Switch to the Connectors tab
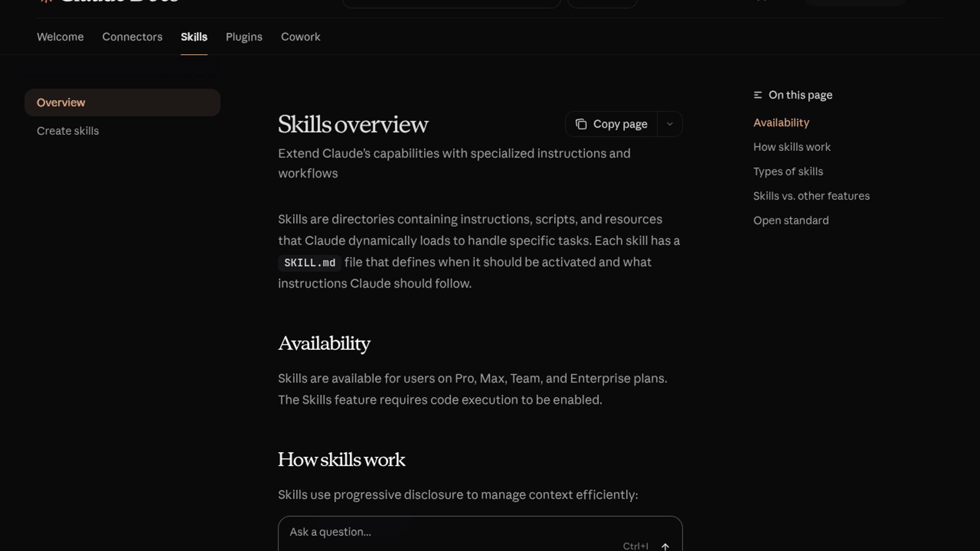 [132, 37]
